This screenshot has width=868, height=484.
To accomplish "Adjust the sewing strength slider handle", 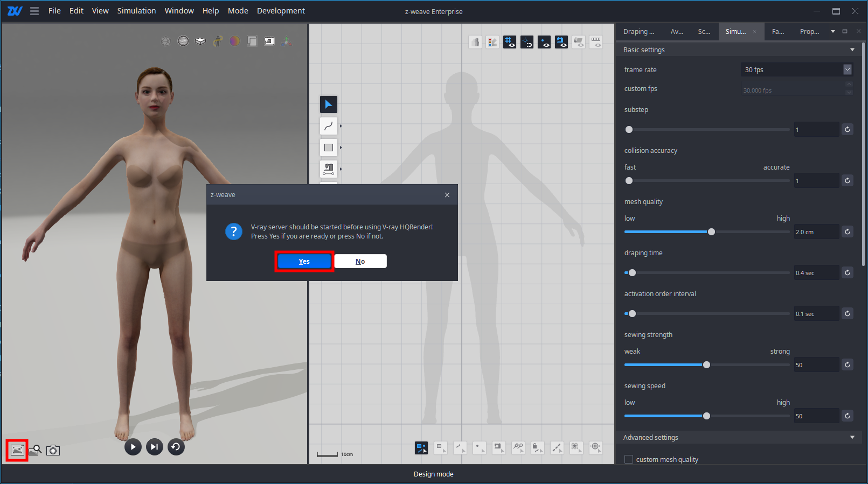I will click(x=706, y=364).
